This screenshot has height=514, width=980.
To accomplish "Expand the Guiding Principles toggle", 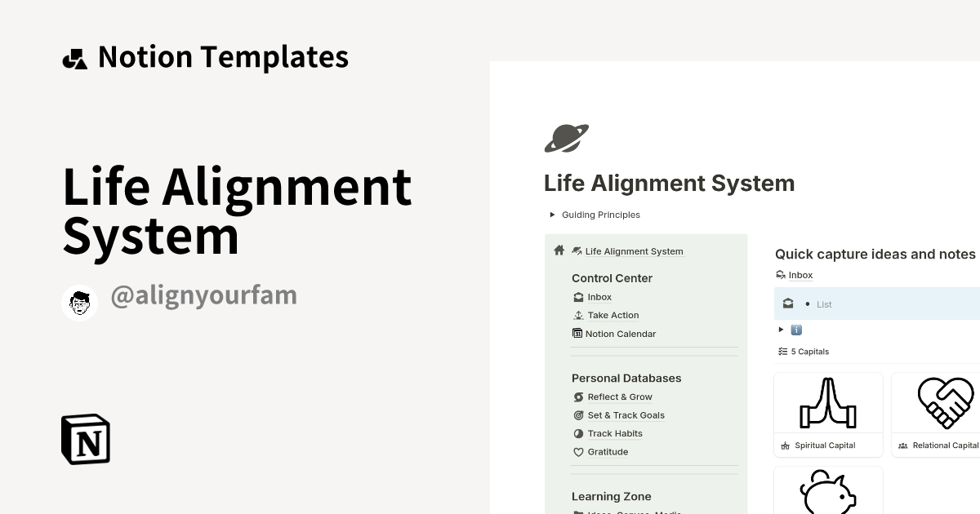I will click(552, 215).
